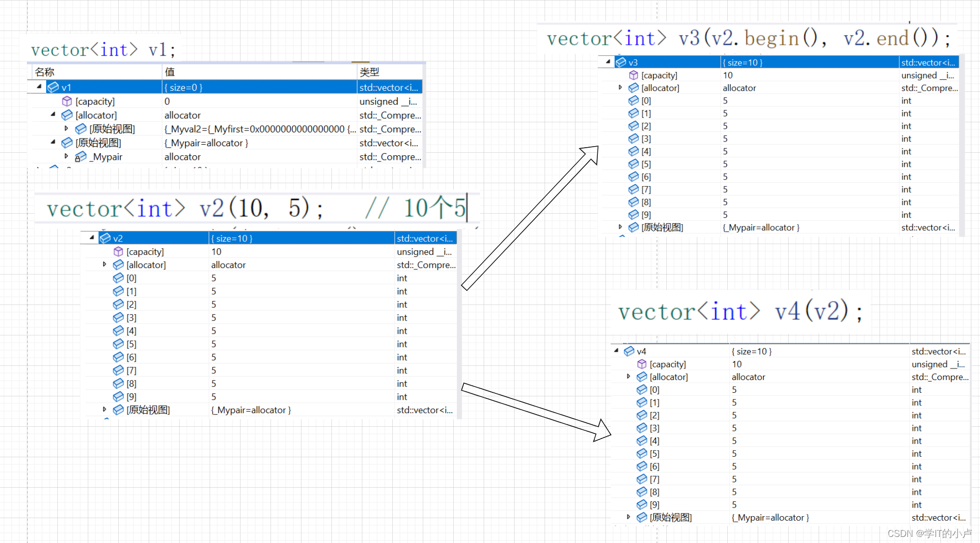Select row [7] in the v2 tree
980x543 pixels.
[271, 370]
